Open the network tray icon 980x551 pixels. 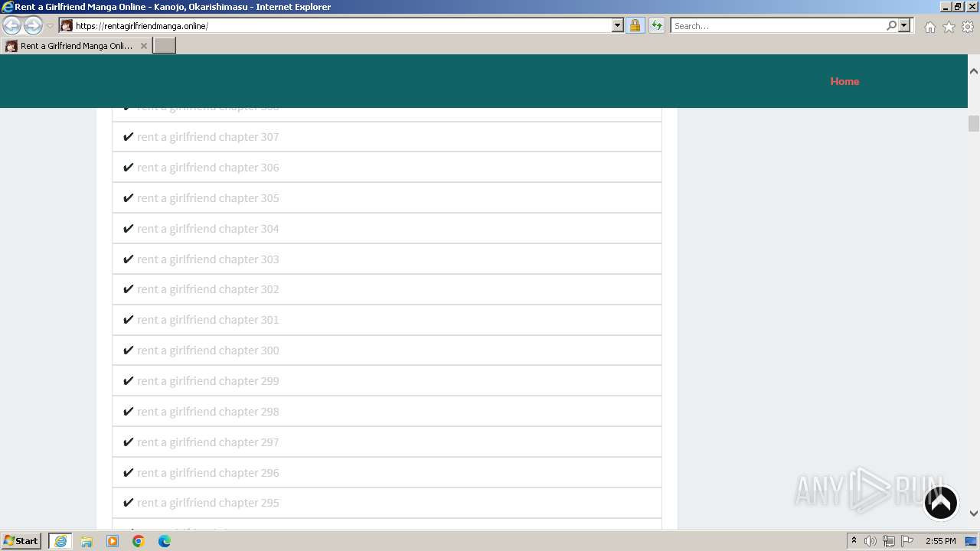pos(889,541)
